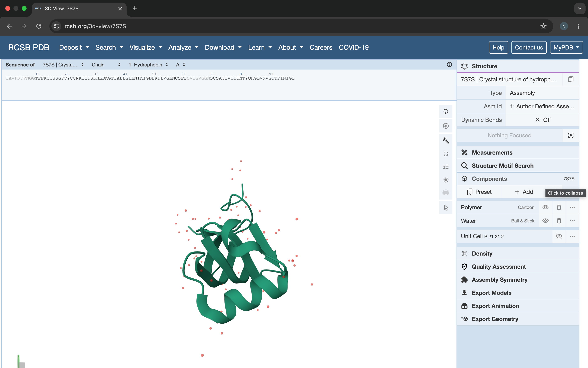The height and width of the screenshot is (368, 588).
Task: Click Polymer Cartoon representation label
Action: click(x=526, y=207)
